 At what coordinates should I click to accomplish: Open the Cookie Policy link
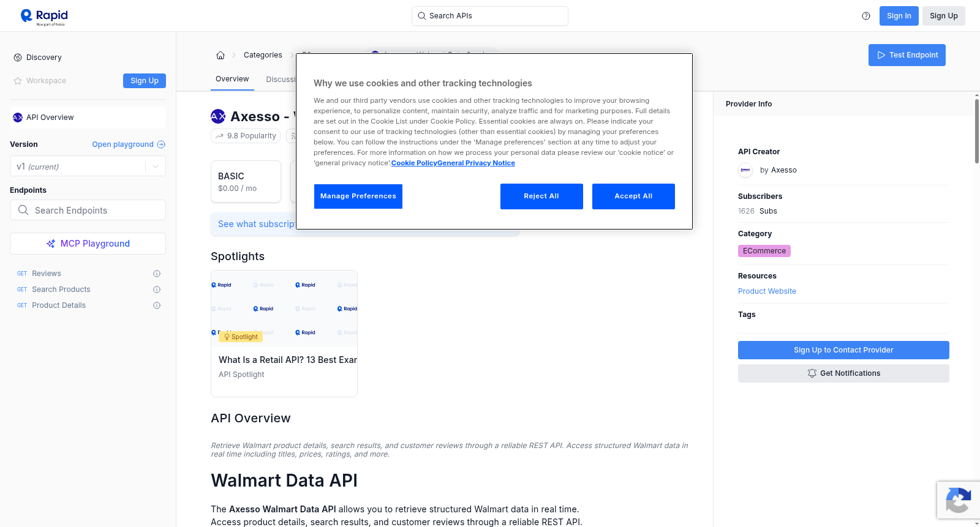click(414, 163)
